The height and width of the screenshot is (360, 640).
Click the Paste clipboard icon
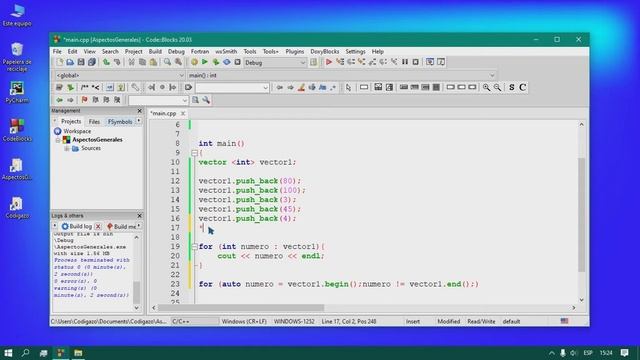coord(153,62)
